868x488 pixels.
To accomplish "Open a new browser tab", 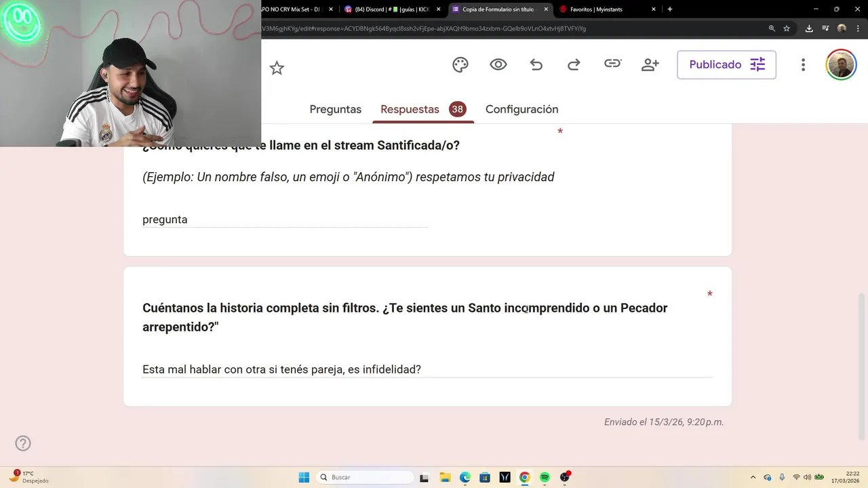I will [670, 9].
